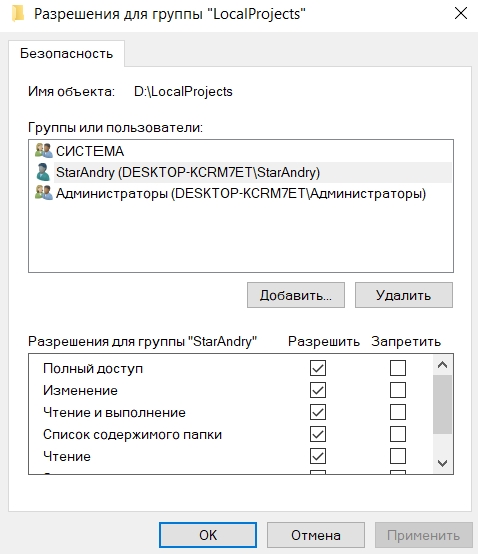Click the permissions list scroll-down arrow
Viewport: 478px width, 554px height.
tap(442, 463)
